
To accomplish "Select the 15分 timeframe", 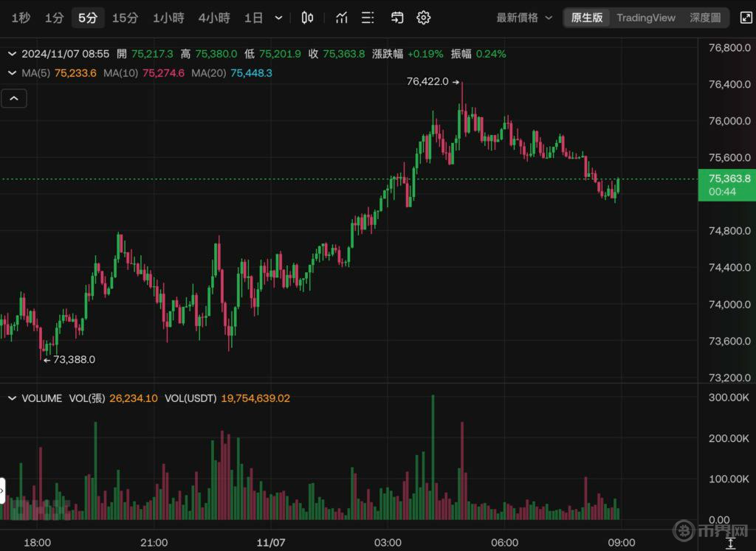I will (x=125, y=18).
